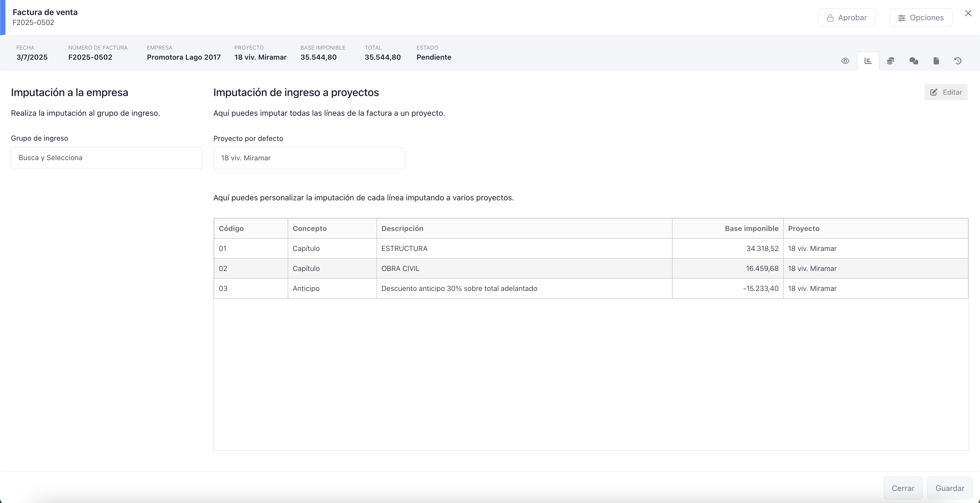Open the history clock tab
The image size is (980, 503).
958,61
